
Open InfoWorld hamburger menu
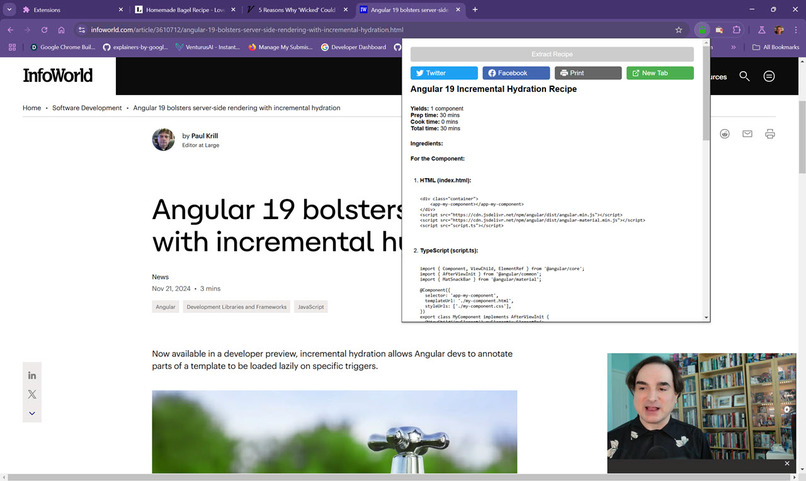click(x=768, y=76)
